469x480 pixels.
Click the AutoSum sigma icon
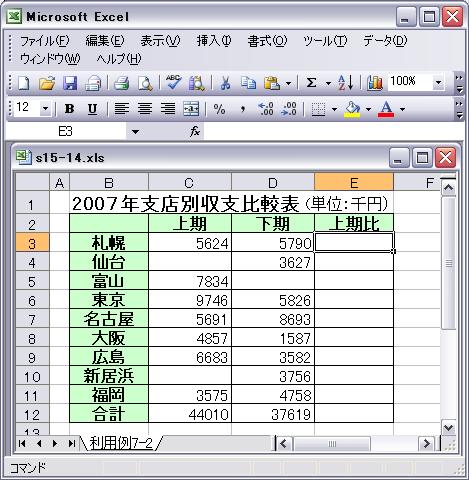[311, 83]
